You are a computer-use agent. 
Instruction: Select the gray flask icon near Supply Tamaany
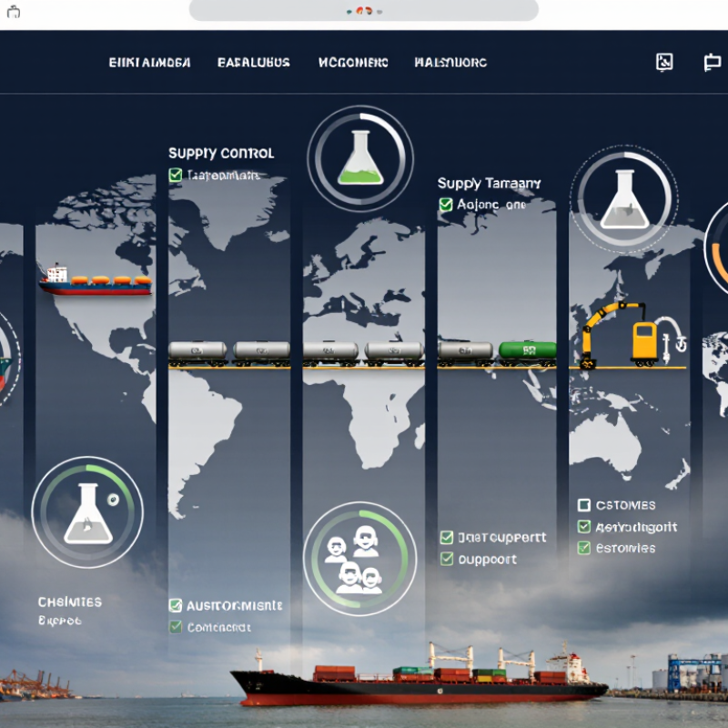(625, 198)
